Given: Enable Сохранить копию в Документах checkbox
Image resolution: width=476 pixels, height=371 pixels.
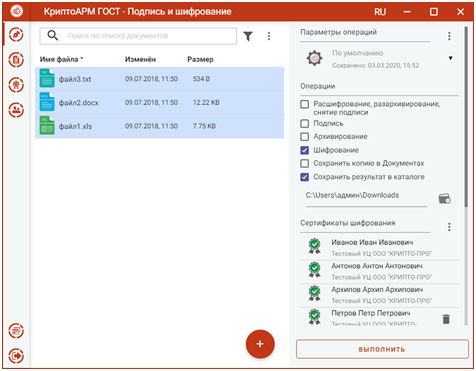Looking at the screenshot, I should [x=304, y=163].
